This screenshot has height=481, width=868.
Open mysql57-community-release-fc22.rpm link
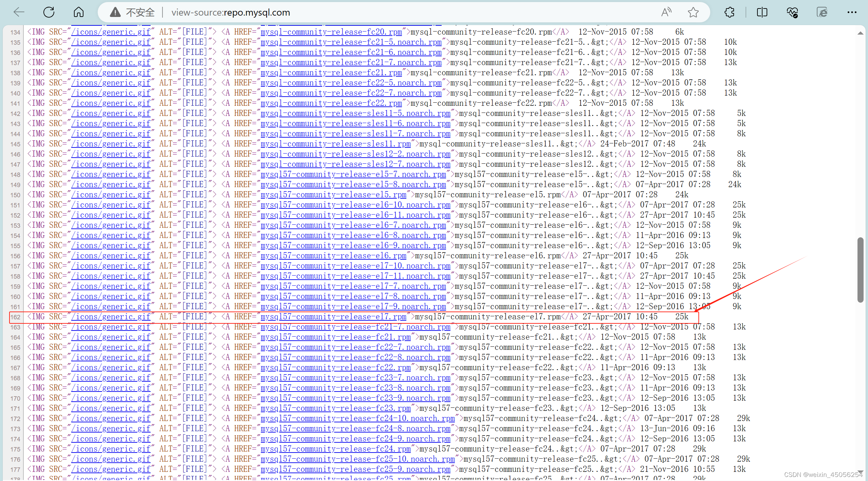point(335,367)
